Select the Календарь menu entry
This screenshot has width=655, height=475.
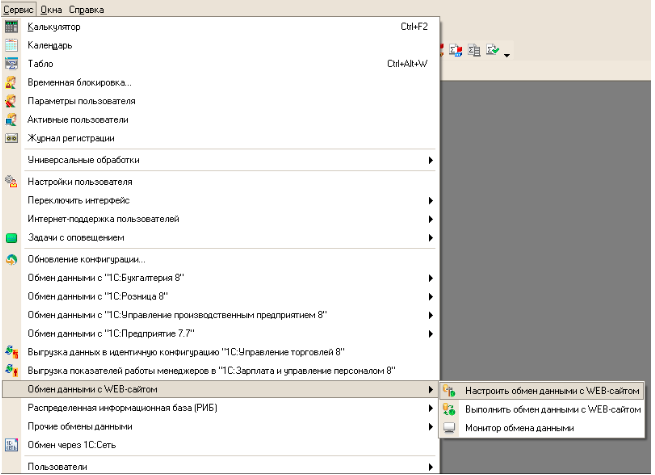pos(221,45)
